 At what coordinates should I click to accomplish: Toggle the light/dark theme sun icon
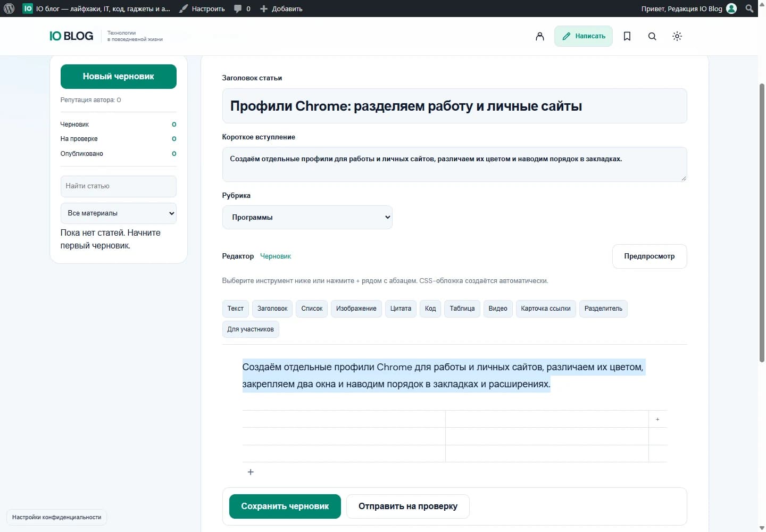click(x=677, y=36)
